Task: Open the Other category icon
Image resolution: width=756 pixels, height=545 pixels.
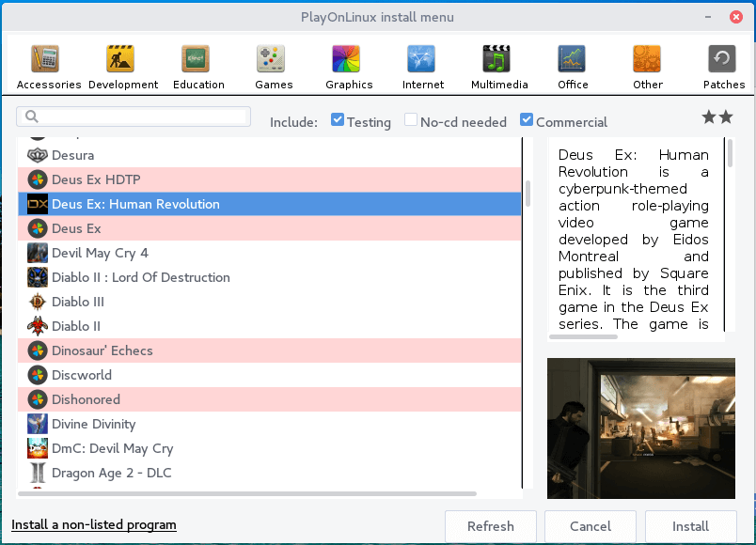Action: coord(647,58)
